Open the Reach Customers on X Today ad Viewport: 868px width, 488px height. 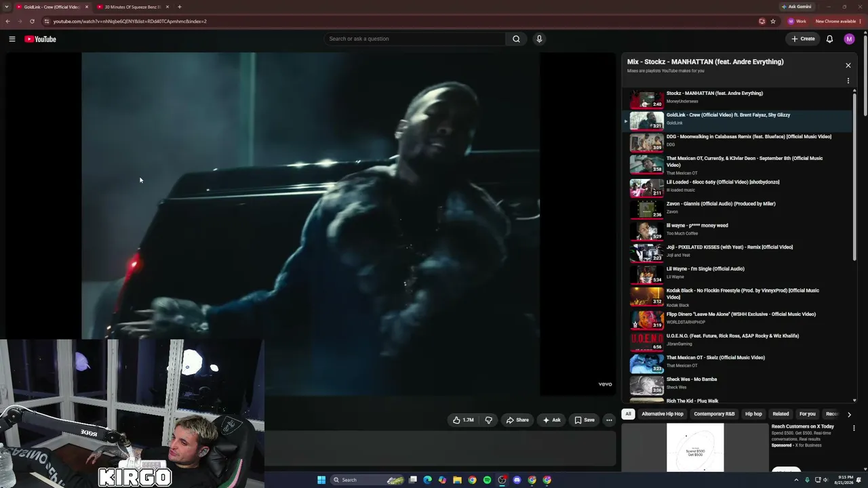802,426
